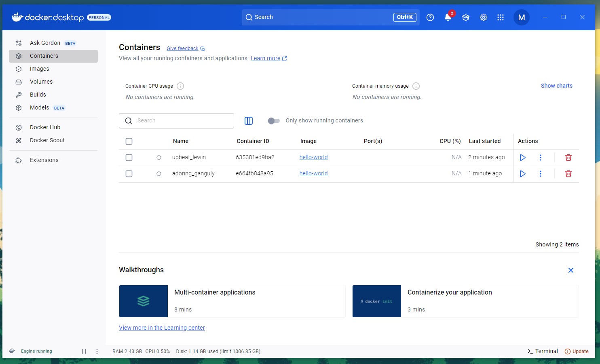Click the upbeat_lewin container name
Viewport: 600px width, 364px height.
(189, 157)
